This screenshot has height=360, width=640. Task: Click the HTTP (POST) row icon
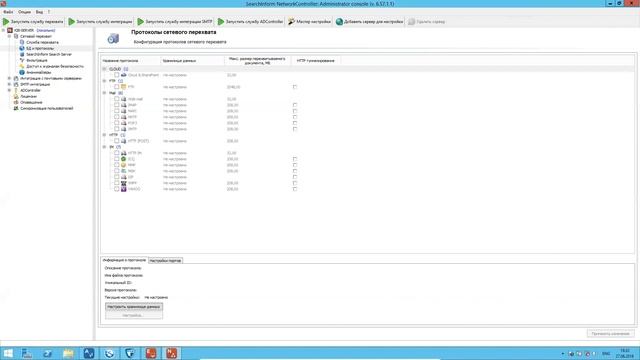click(x=123, y=141)
